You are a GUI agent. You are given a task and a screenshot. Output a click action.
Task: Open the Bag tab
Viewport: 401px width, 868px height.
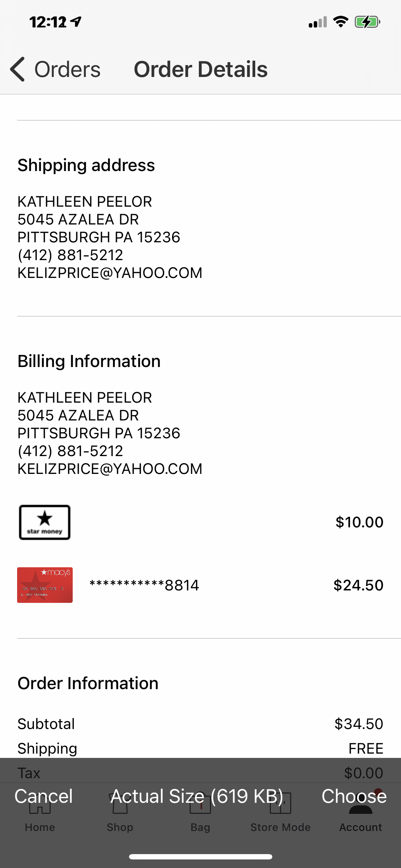[x=200, y=827]
